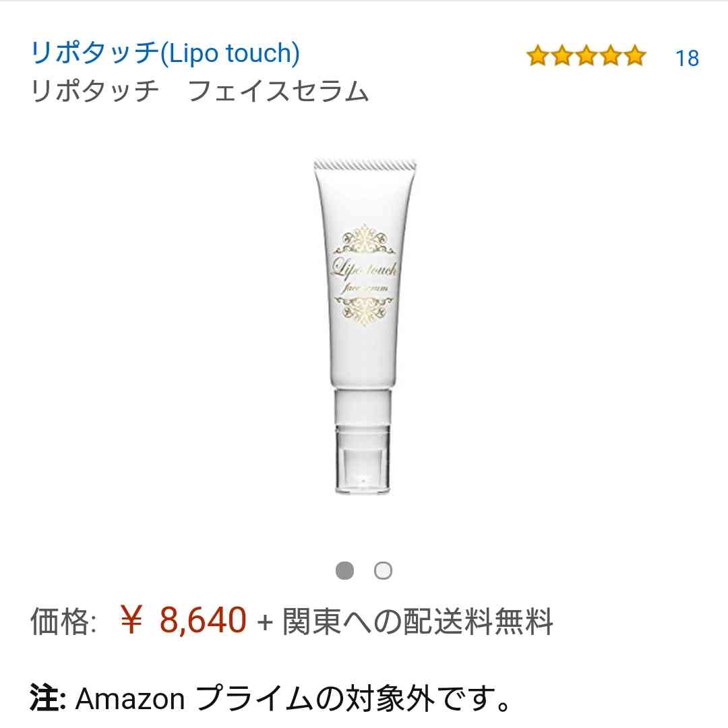Click the first gold rating star

click(x=538, y=56)
